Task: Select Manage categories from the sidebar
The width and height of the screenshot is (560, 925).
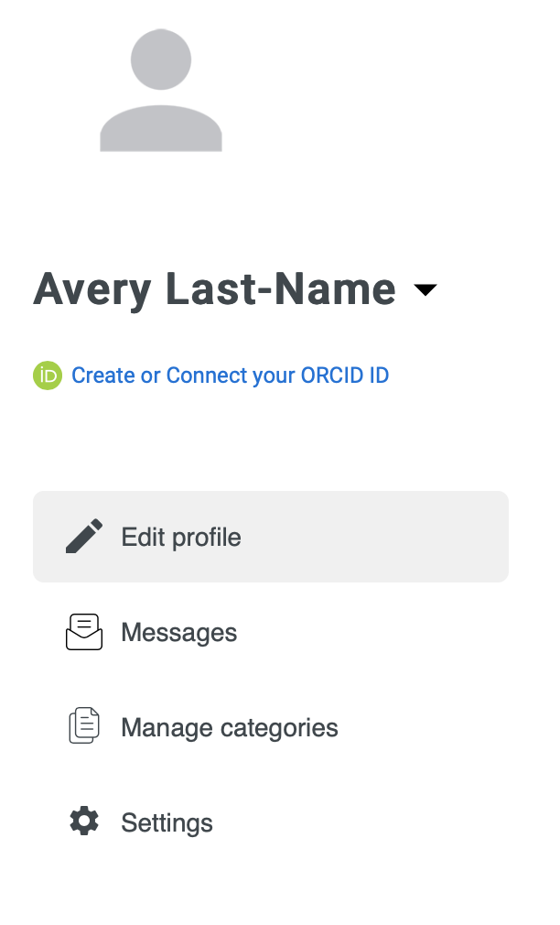Action: pyautogui.click(x=229, y=726)
